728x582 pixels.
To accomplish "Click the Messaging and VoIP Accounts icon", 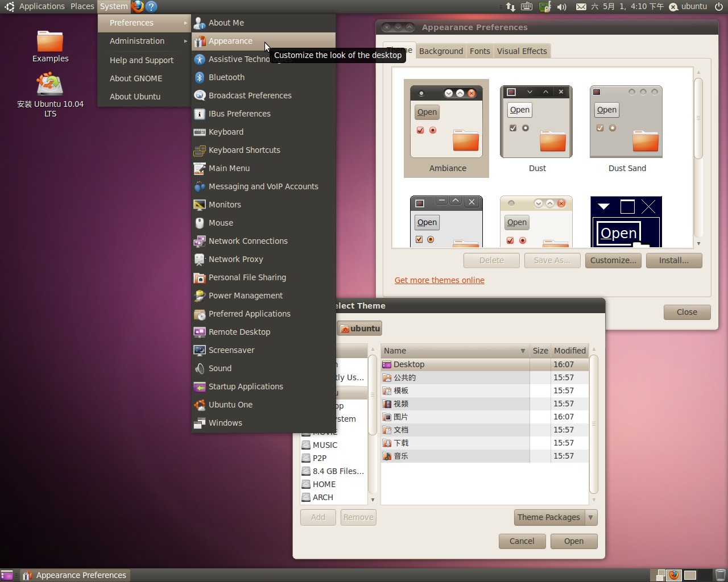I will (x=200, y=186).
